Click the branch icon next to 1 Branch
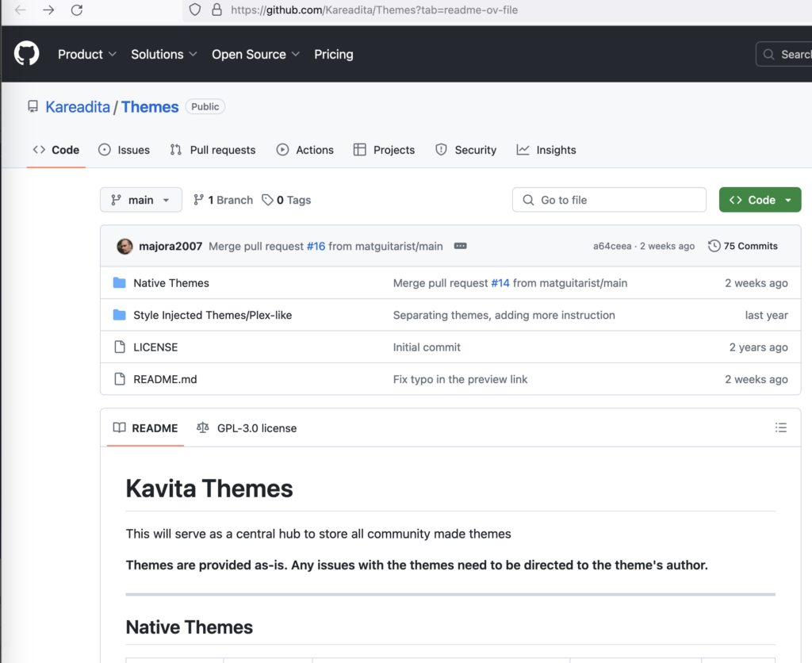The image size is (812, 663). click(198, 200)
